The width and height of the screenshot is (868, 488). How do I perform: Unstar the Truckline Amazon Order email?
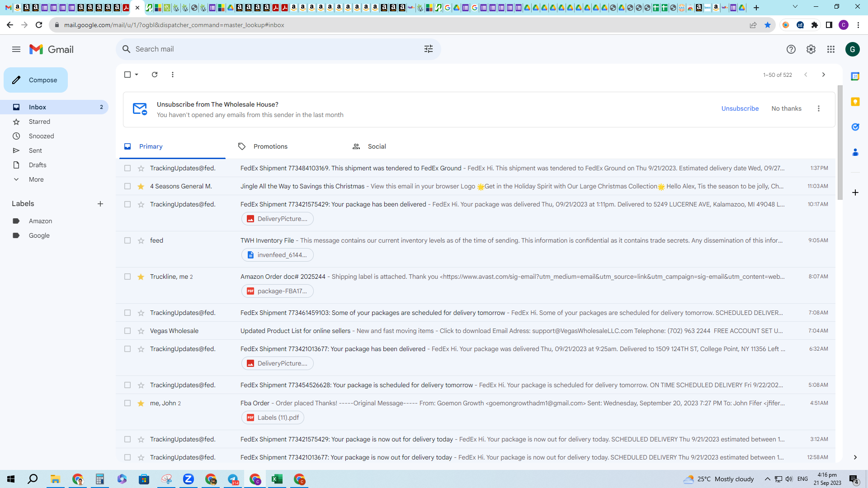[141, 277]
